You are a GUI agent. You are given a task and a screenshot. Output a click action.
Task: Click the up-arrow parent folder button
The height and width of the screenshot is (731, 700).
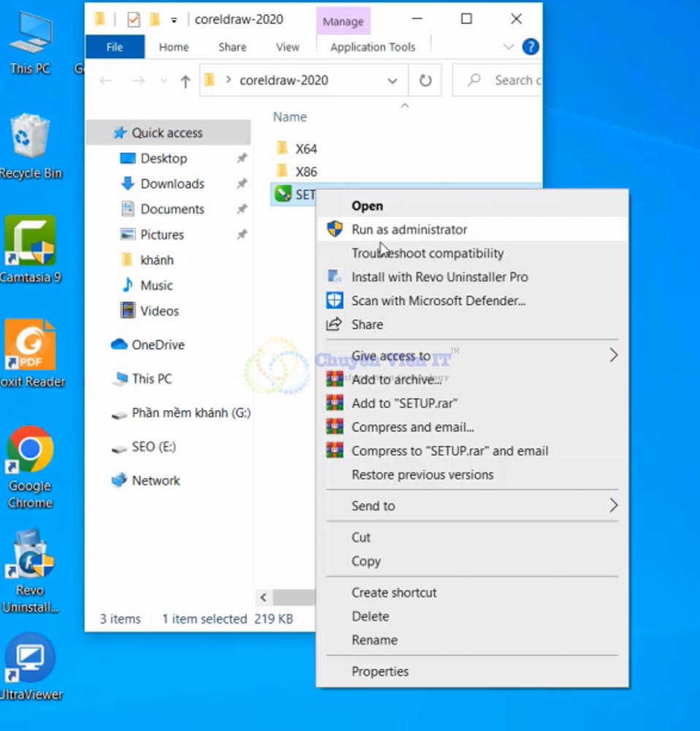(186, 81)
